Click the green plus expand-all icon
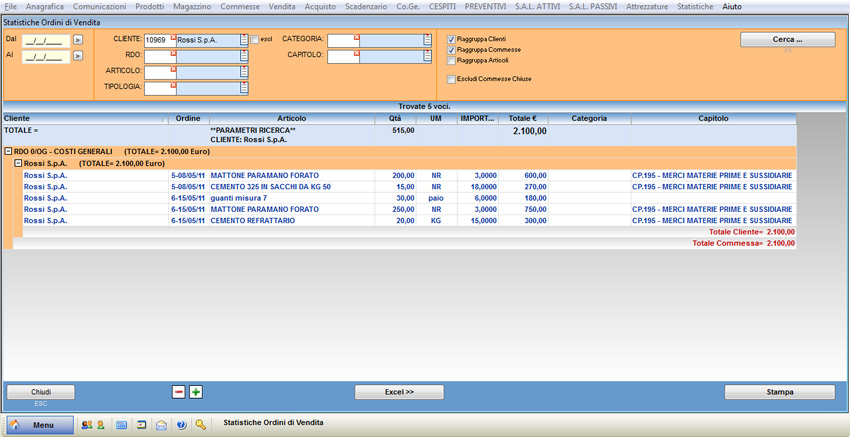 click(x=196, y=392)
